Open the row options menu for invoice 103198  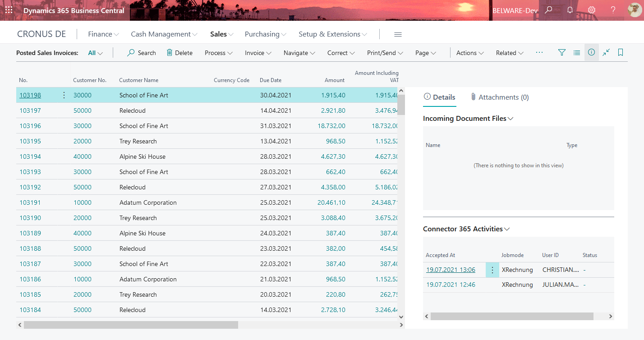point(64,95)
